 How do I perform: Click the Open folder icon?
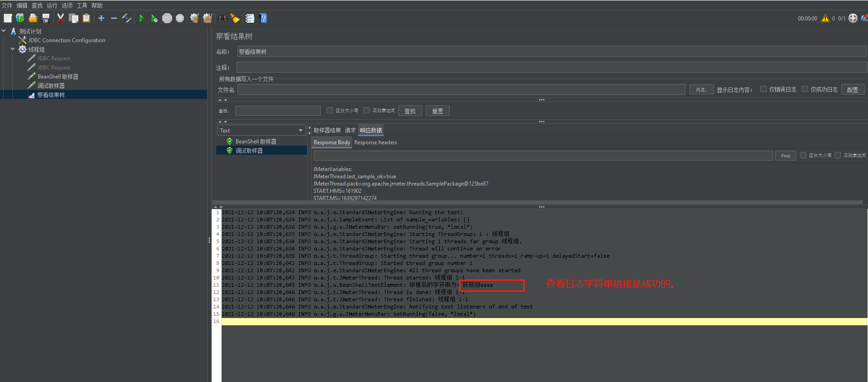(x=33, y=18)
